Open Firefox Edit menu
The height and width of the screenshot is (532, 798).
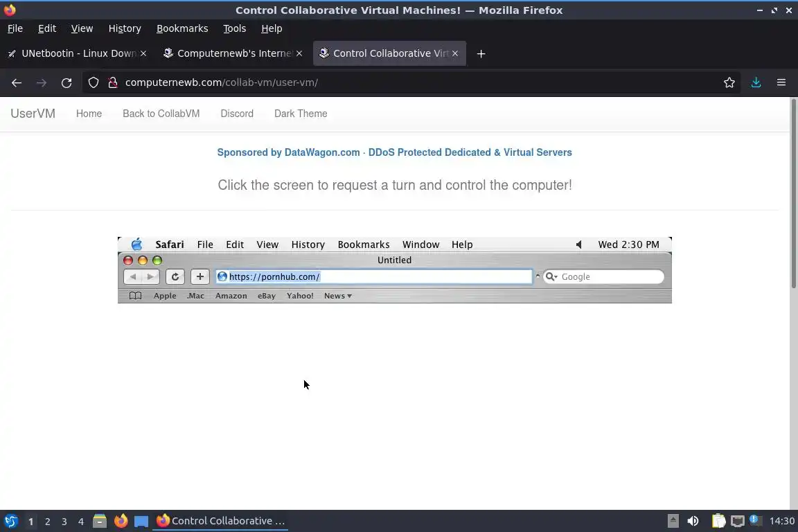click(47, 28)
